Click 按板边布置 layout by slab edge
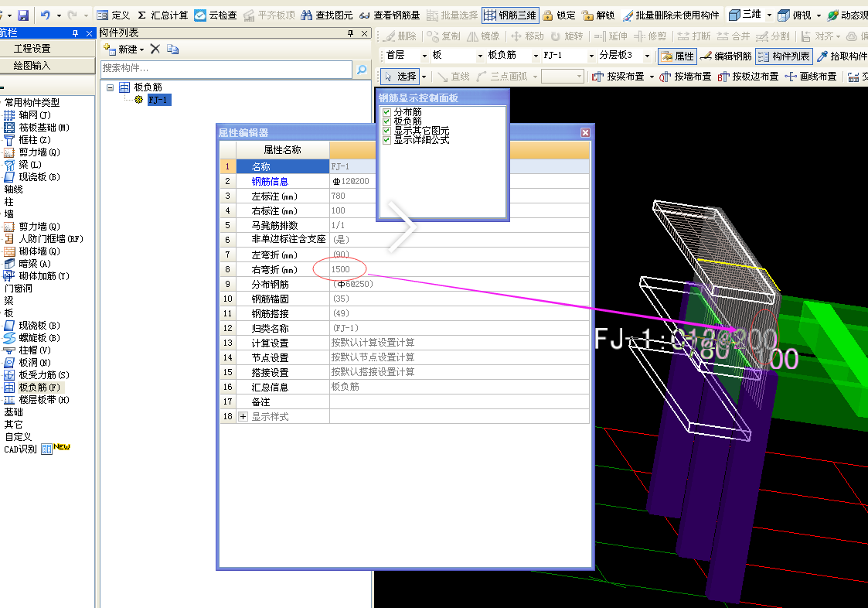The height and width of the screenshot is (608, 868). [748, 77]
